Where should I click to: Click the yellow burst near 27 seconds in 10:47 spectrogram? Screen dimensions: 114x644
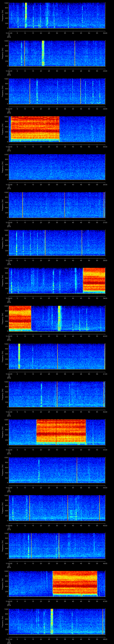52,621
